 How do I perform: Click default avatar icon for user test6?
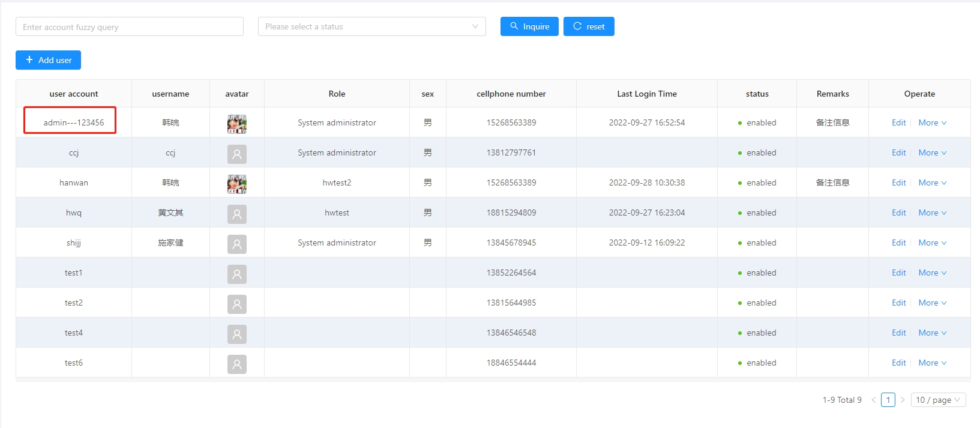236,364
